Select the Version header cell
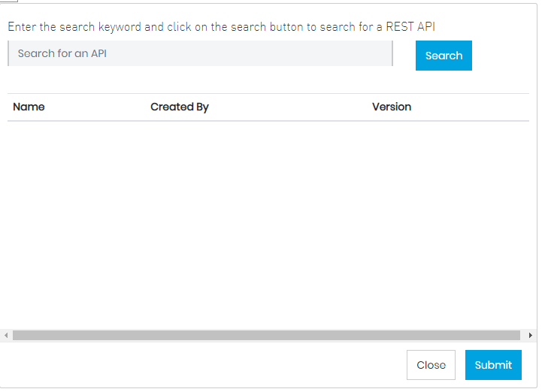The image size is (545, 392). point(392,107)
